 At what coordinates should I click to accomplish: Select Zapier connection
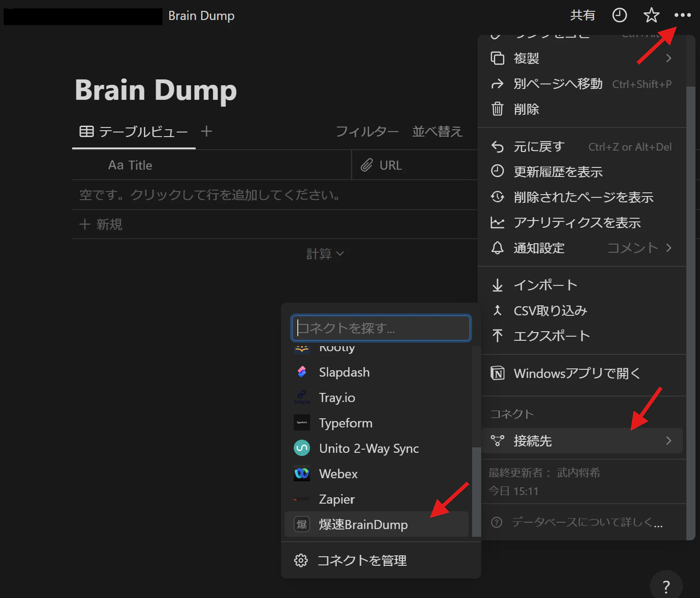pyautogui.click(x=376, y=499)
